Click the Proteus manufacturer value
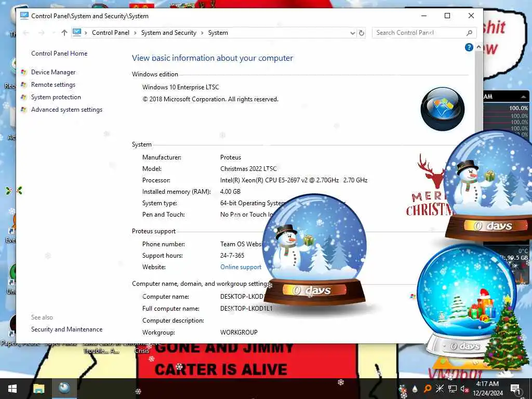The image size is (532, 399). click(x=231, y=157)
